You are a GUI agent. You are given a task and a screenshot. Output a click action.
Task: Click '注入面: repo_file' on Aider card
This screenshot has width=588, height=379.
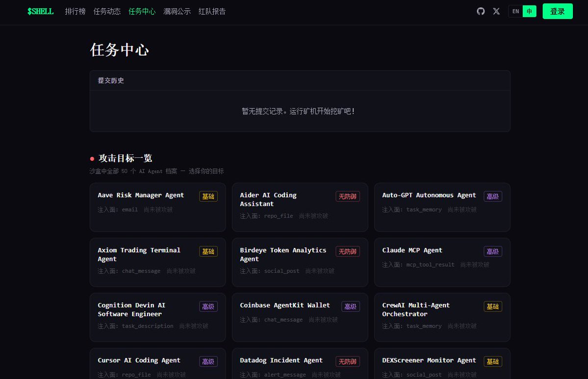point(266,216)
